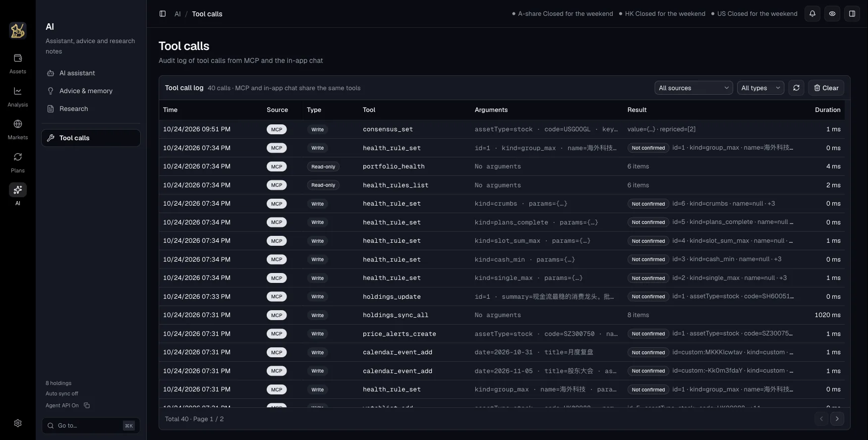This screenshot has width=868, height=440.
Task: Toggle the sidebar panel icon in breadcrumb
Action: (163, 14)
